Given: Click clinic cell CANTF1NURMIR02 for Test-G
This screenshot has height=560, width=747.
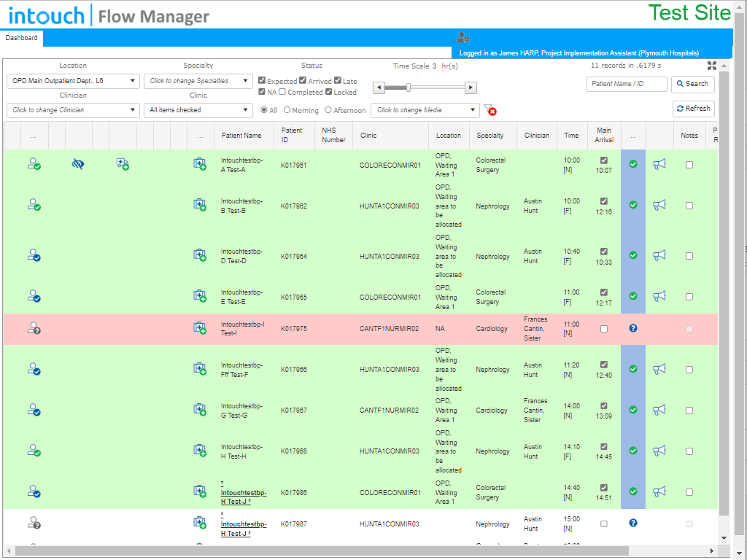Looking at the screenshot, I should (x=389, y=410).
